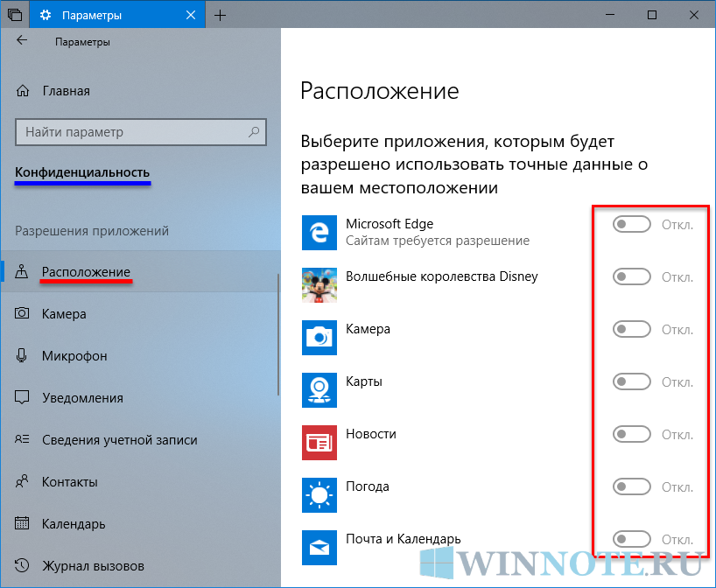716x588 pixels.
Task: Click the Новости app label
Action: click(371, 434)
